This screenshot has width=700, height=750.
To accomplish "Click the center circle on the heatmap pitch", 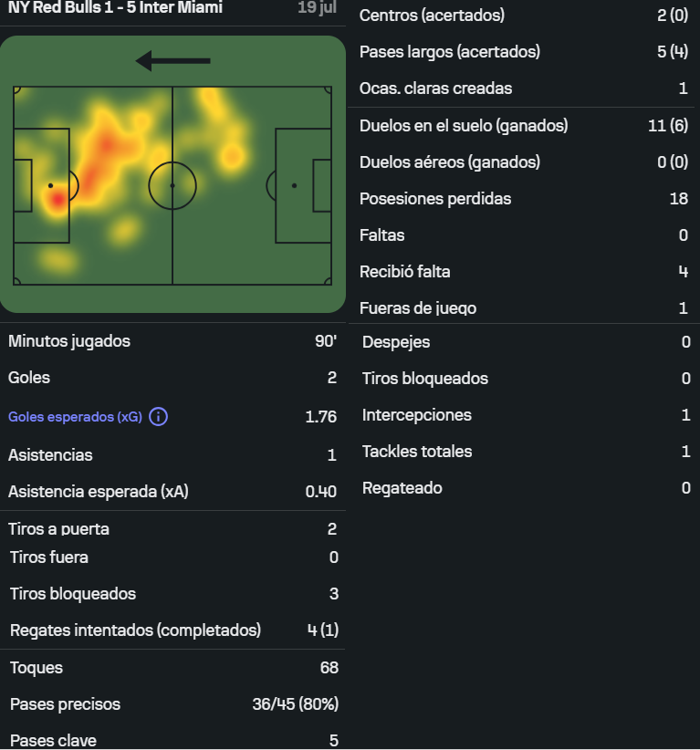I will (172, 185).
